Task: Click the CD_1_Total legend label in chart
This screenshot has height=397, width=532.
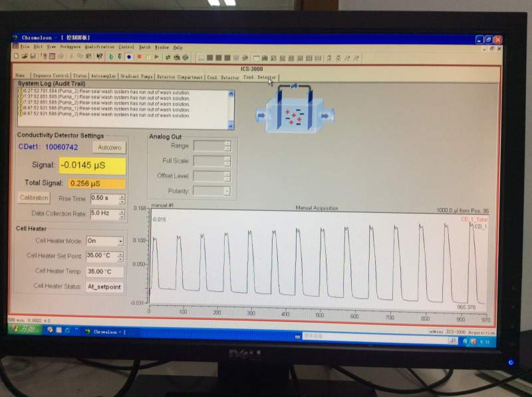Action: click(x=474, y=219)
